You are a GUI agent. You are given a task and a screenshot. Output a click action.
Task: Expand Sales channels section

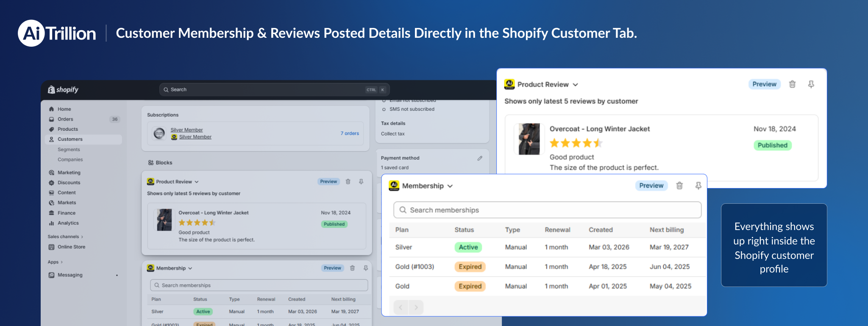(x=65, y=237)
